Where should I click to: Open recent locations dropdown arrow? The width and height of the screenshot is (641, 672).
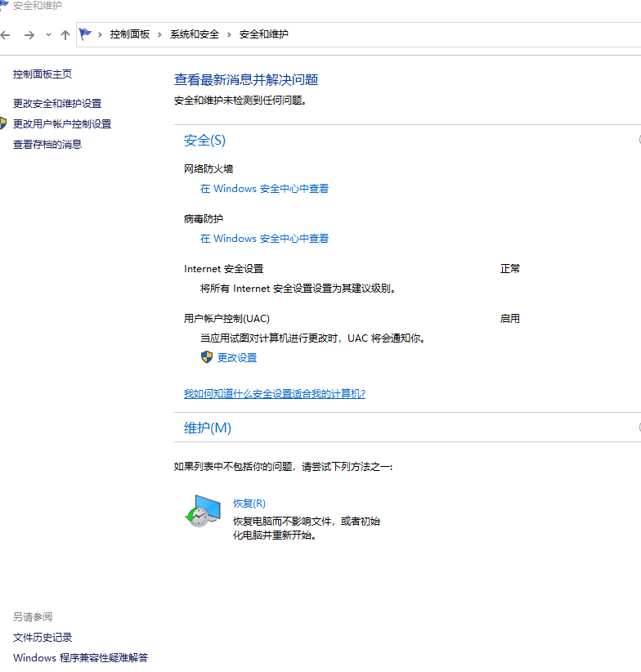point(48,34)
